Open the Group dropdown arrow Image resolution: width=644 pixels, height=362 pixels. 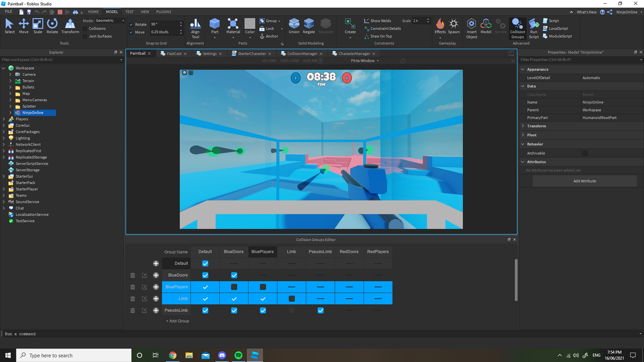click(x=279, y=21)
